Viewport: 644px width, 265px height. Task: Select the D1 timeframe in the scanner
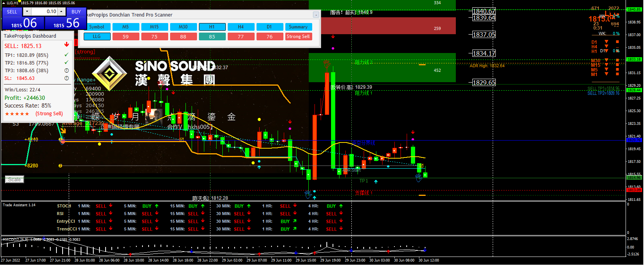click(x=269, y=27)
